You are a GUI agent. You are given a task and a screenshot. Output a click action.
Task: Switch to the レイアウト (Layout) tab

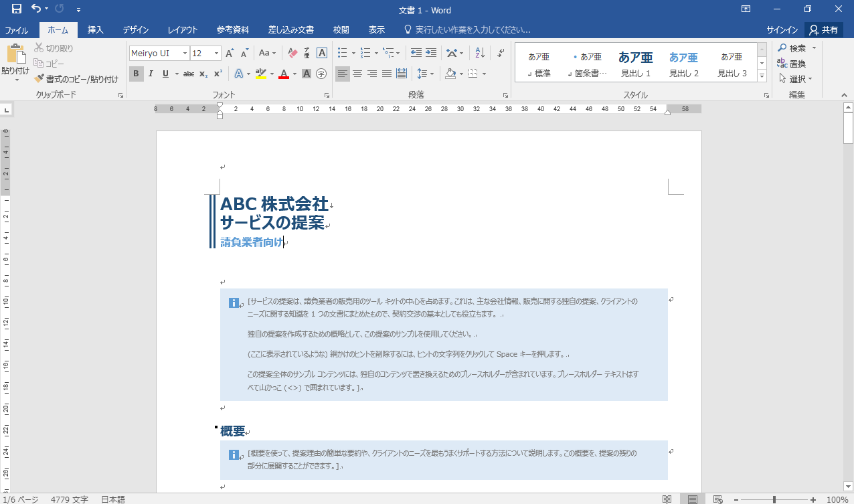click(x=183, y=30)
